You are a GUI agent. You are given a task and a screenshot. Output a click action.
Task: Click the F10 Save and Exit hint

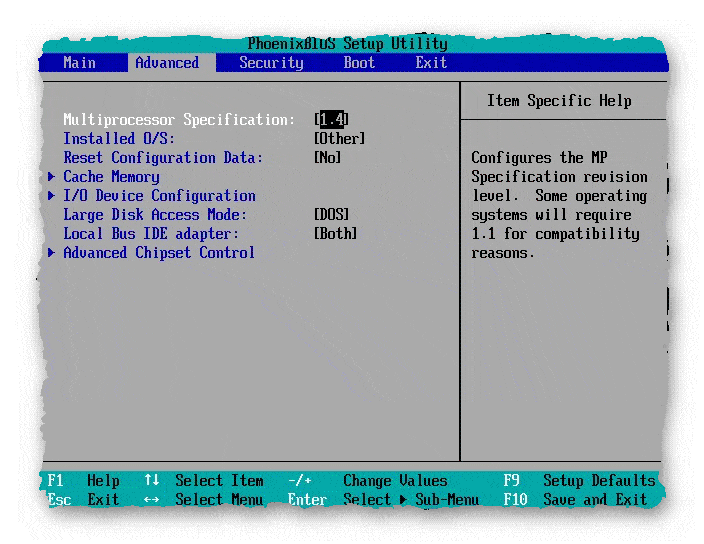click(575, 500)
